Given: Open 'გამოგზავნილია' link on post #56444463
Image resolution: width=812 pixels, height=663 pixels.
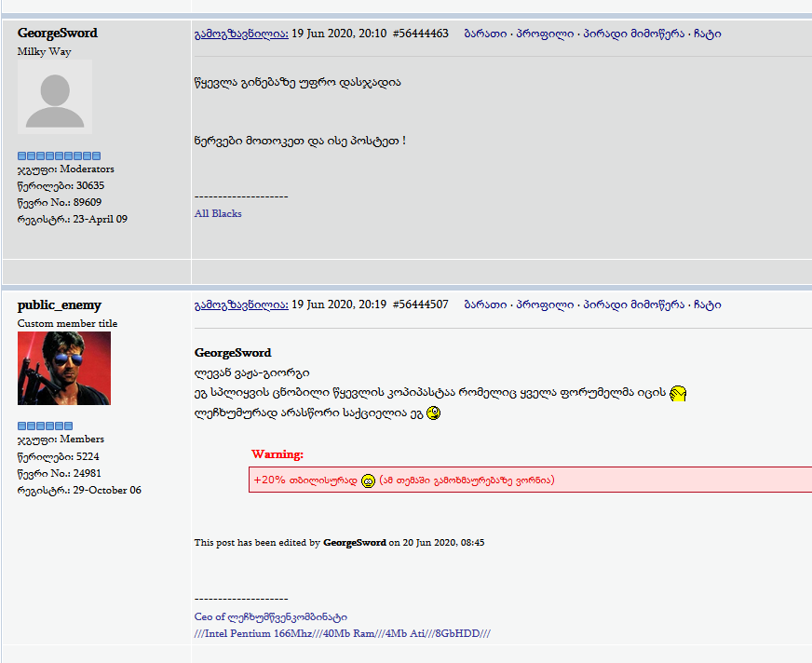Looking at the screenshot, I should 241,34.
